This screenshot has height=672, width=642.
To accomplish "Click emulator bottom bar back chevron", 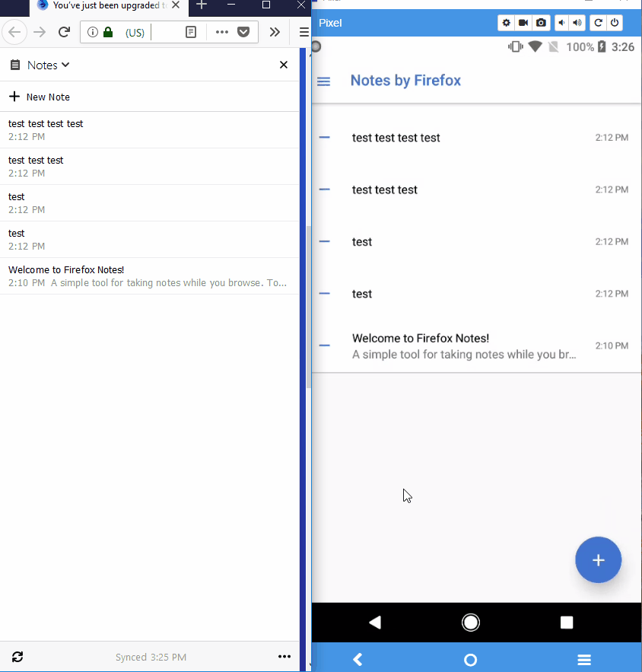I will (x=358, y=660).
